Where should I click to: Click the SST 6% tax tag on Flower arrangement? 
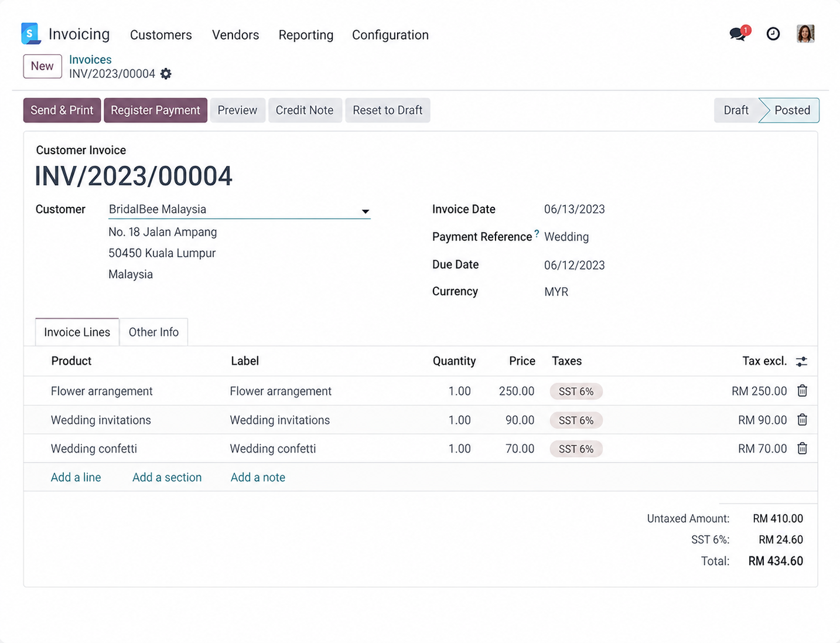point(576,392)
